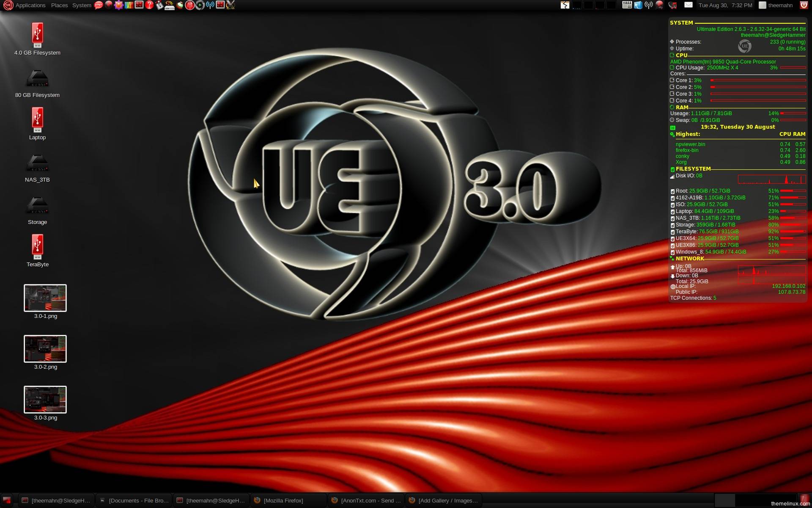Image resolution: width=812 pixels, height=508 pixels.
Task: Launch the USB installer icon in top panel
Action: 159,5
